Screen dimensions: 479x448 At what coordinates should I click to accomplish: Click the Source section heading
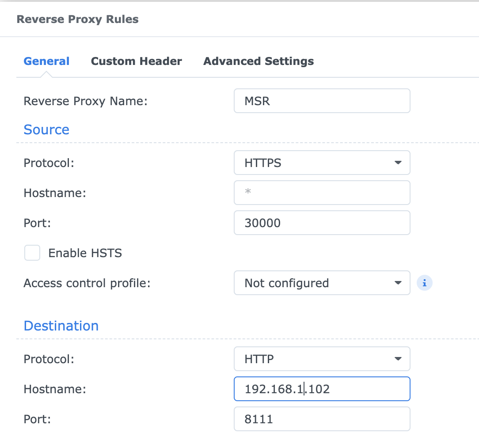point(46,129)
